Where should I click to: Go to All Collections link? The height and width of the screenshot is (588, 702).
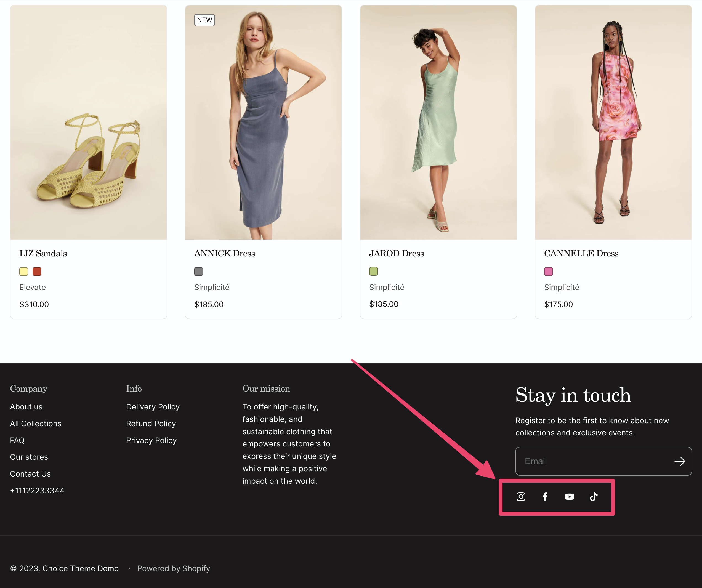point(35,424)
